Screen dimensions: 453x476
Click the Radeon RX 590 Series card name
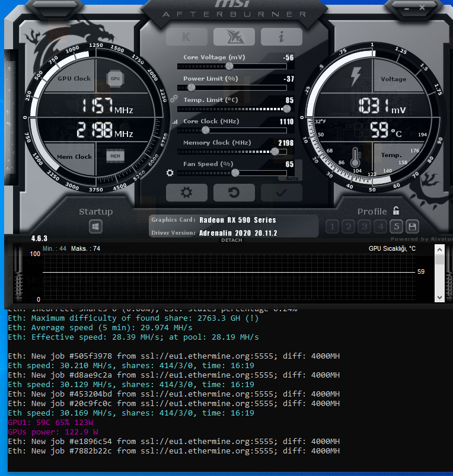(238, 220)
